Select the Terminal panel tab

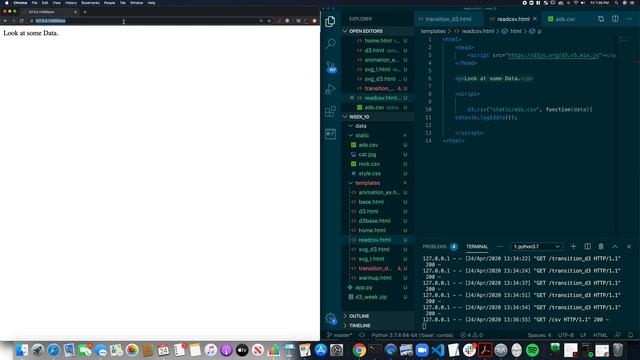(x=477, y=247)
